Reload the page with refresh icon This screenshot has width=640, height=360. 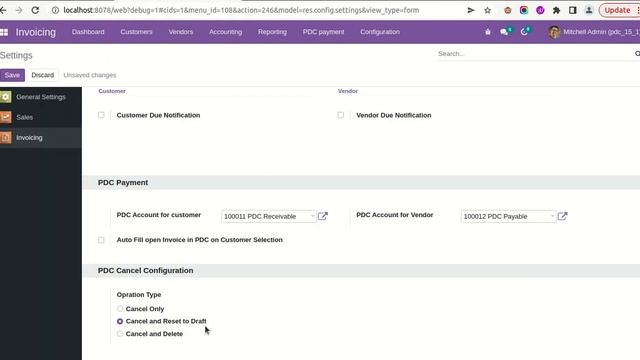coord(35,10)
